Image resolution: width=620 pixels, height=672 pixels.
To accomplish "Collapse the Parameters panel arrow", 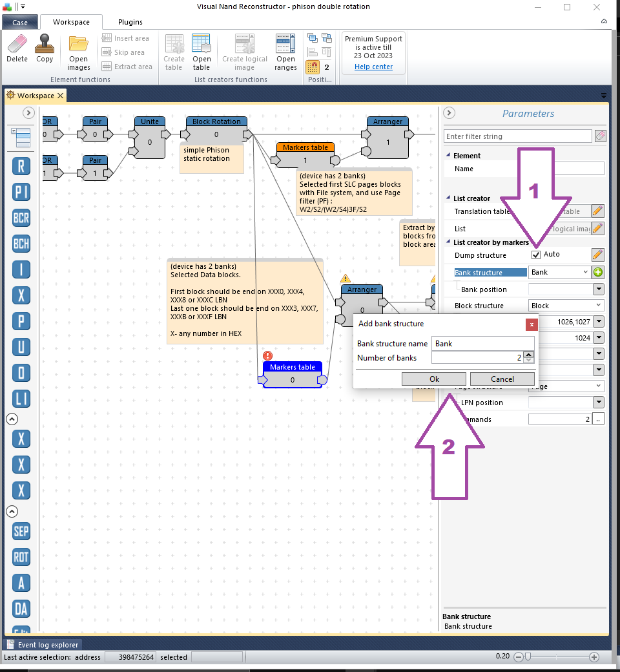I will tap(449, 112).
